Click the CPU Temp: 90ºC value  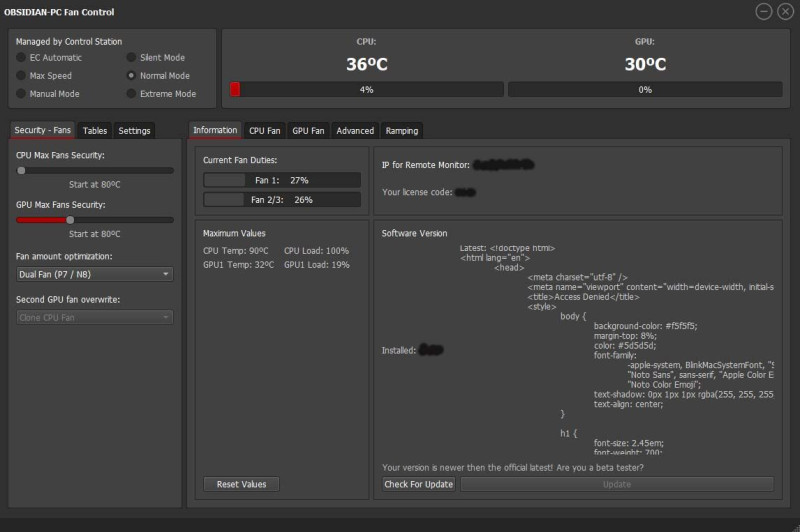click(x=236, y=251)
